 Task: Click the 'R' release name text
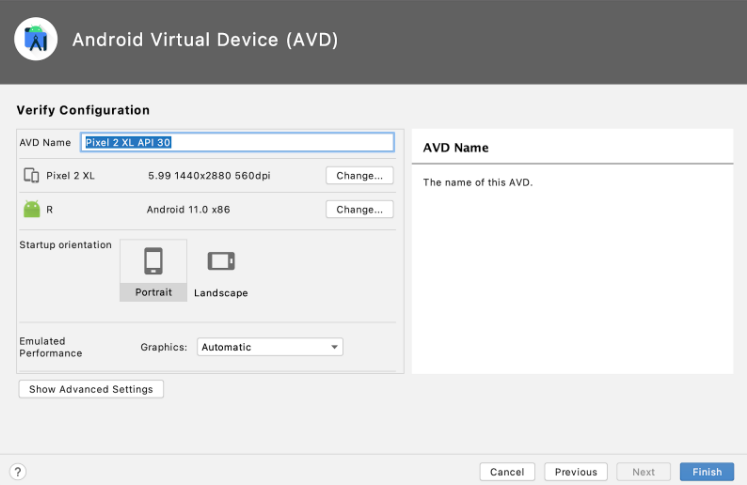50,210
